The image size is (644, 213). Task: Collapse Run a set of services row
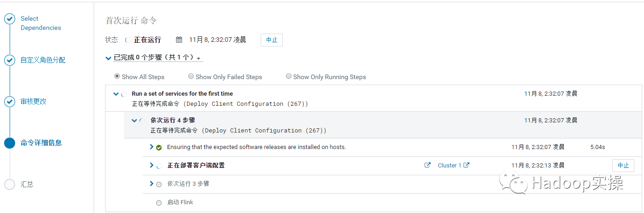pyautogui.click(x=116, y=94)
